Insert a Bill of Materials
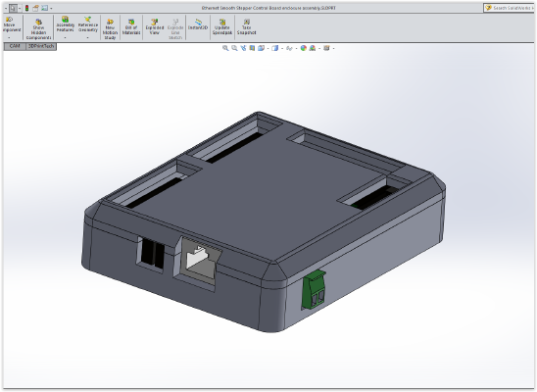Image resolution: width=537 pixels, height=392 pixels. click(x=131, y=27)
